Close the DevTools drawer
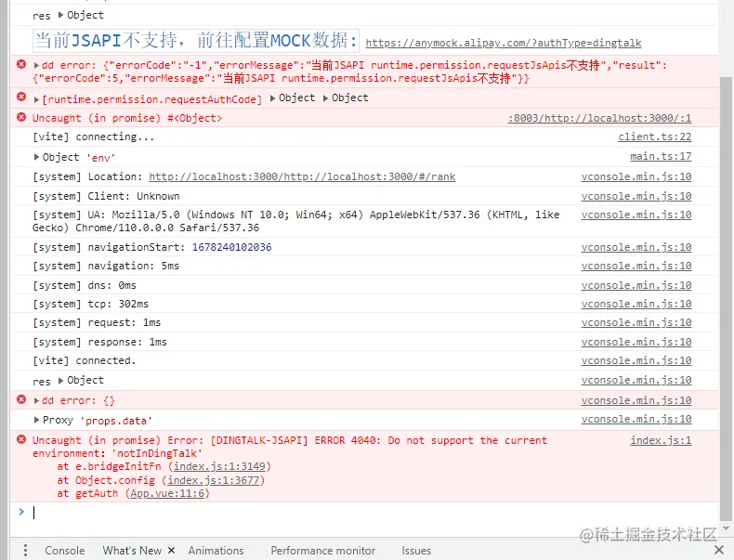The width and height of the screenshot is (734, 560). (719, 550)
